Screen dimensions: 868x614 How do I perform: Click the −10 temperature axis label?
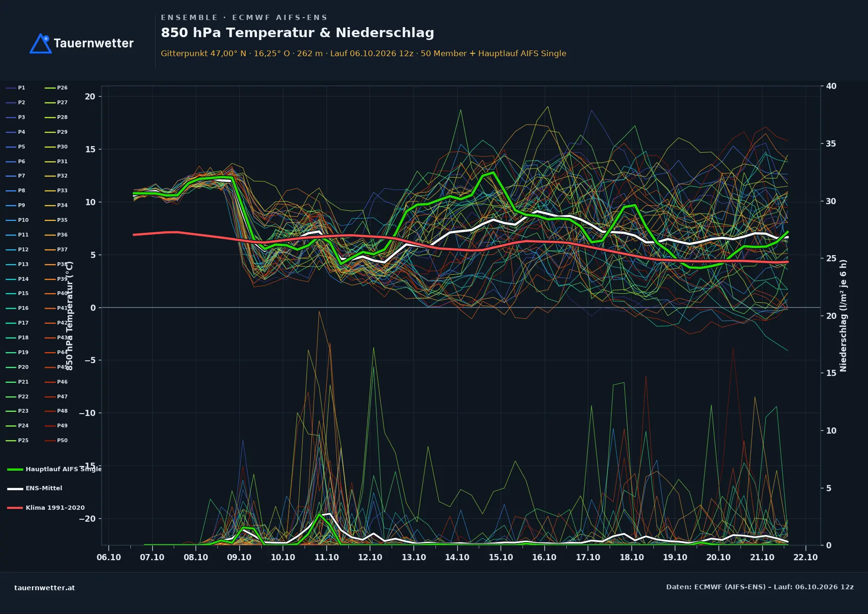pos(87,413)
